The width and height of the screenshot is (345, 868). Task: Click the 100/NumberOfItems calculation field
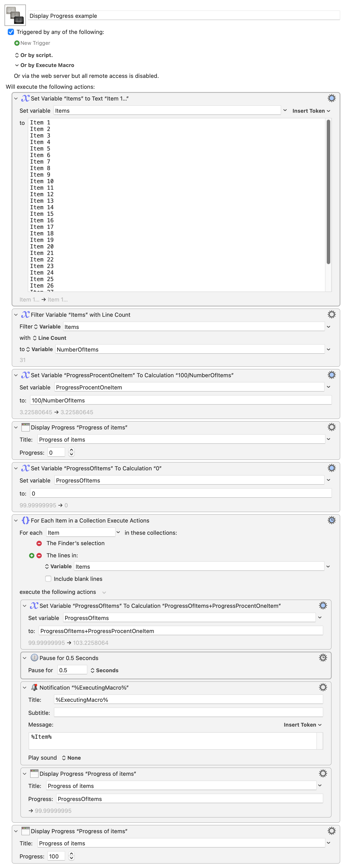coord(181,400)
